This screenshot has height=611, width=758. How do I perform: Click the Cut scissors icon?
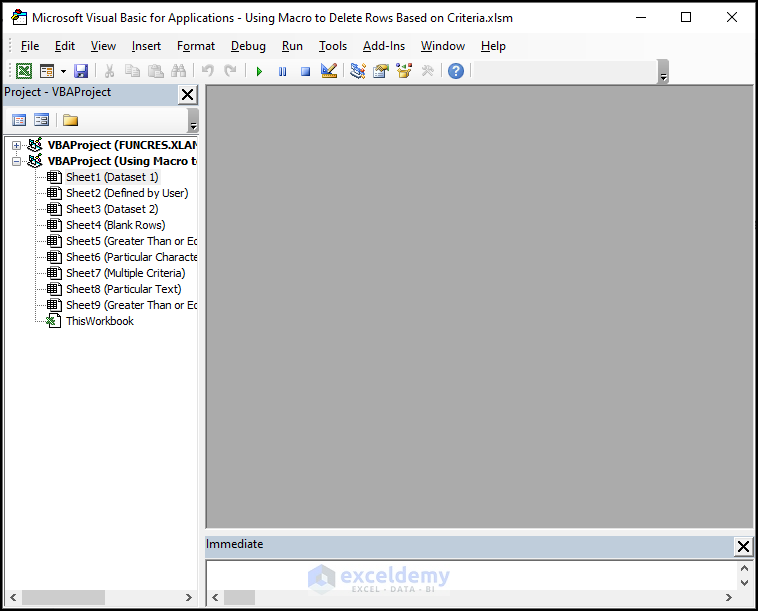[x=109, y=71]
